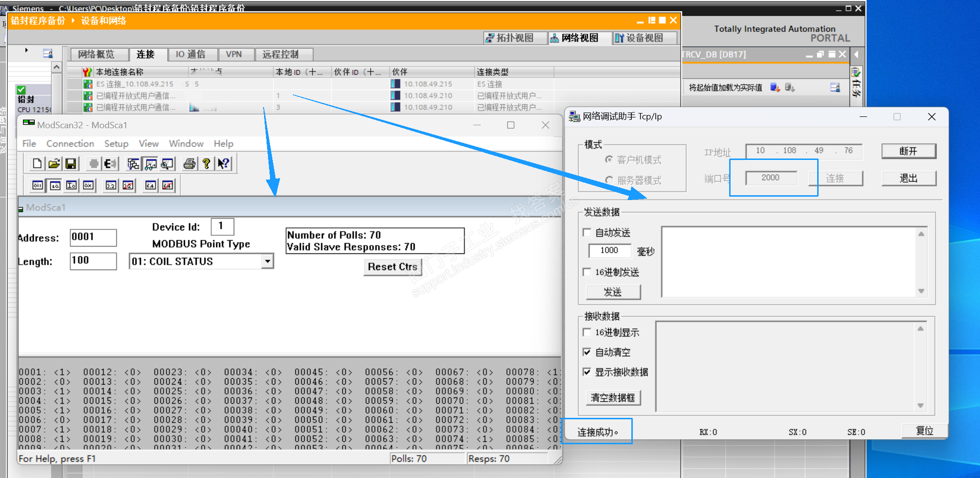Screen dimensions: 980x478
Task: Click the 连接 connect button in Tcp/Ip assistant
Action: pos(835,179)
